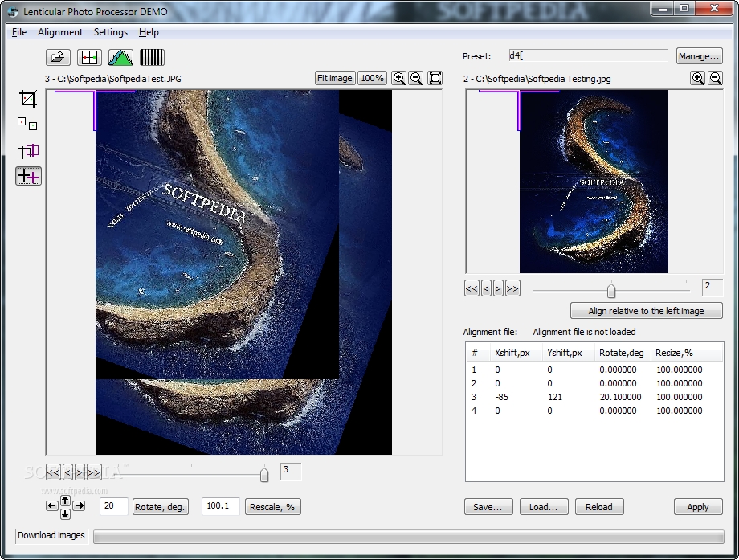Click Align relative to the left image
The image size is (739, 560).
646,311
